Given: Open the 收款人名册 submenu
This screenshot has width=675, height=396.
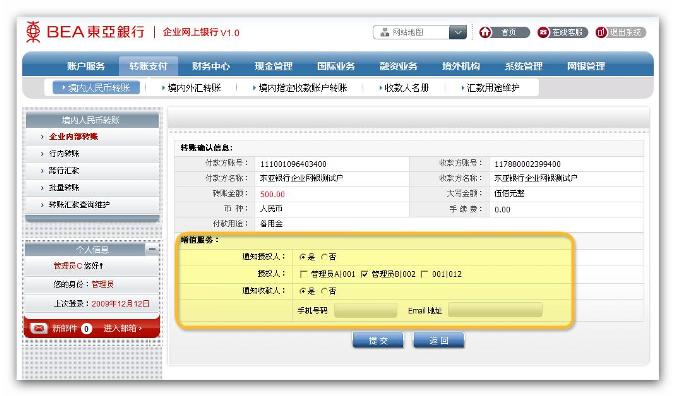Looking at the screenshot, I should coord(404,88).
